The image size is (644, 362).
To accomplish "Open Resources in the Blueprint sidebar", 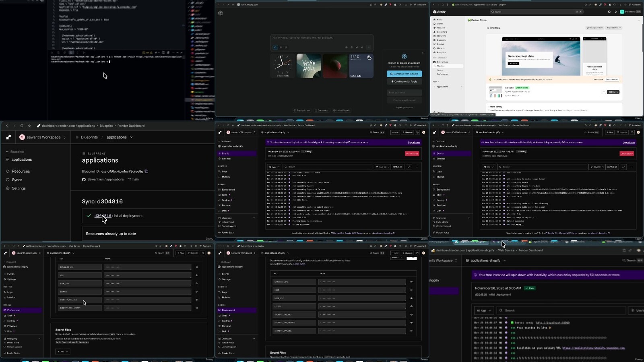I will tap(21, 172).
